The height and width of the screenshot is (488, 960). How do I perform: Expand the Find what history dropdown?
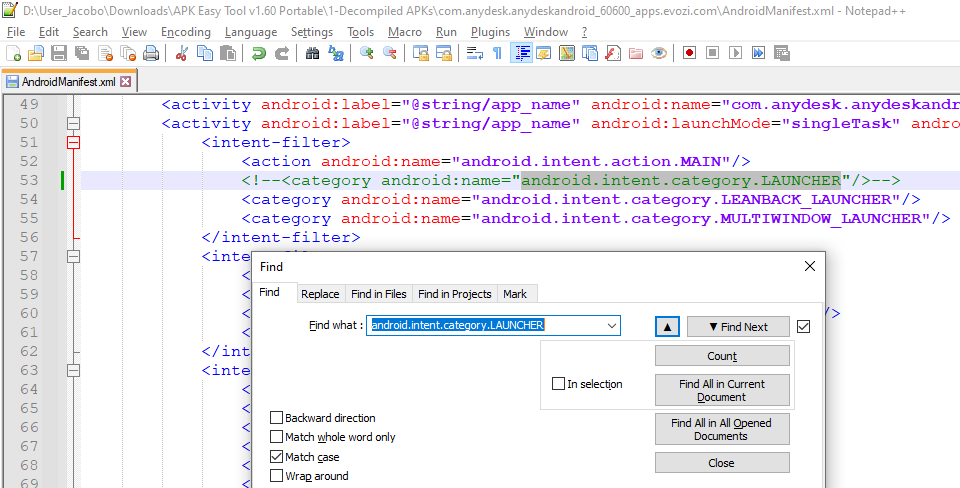(x=611, y=326)
